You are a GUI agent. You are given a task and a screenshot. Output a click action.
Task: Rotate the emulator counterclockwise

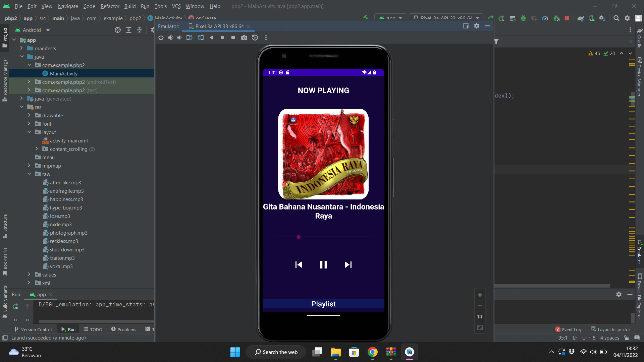tap(190, 38)
